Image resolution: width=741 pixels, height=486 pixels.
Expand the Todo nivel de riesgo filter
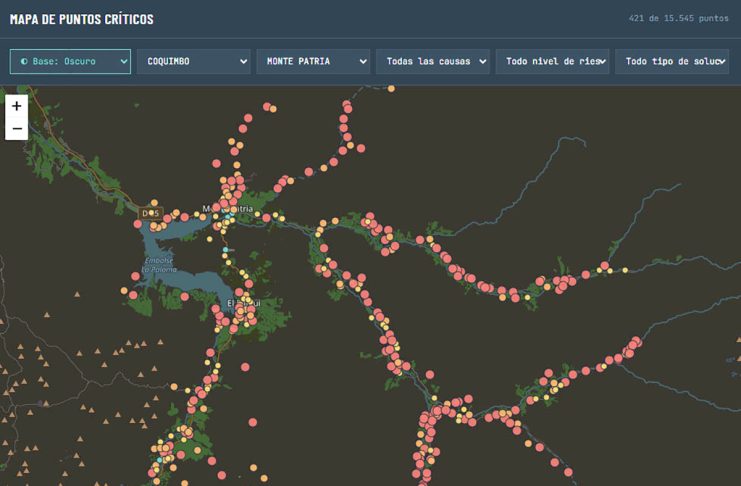pyautogui.click(x=552, y=61)
